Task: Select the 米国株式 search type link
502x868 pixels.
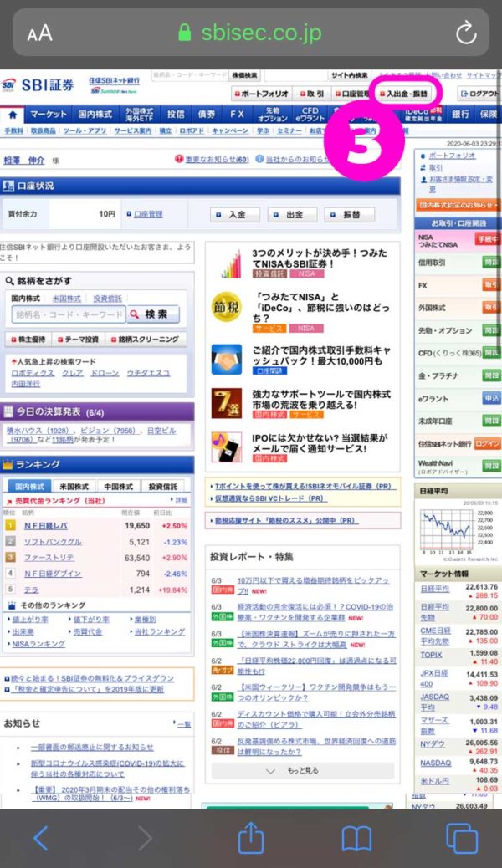Action: (66, 299)
